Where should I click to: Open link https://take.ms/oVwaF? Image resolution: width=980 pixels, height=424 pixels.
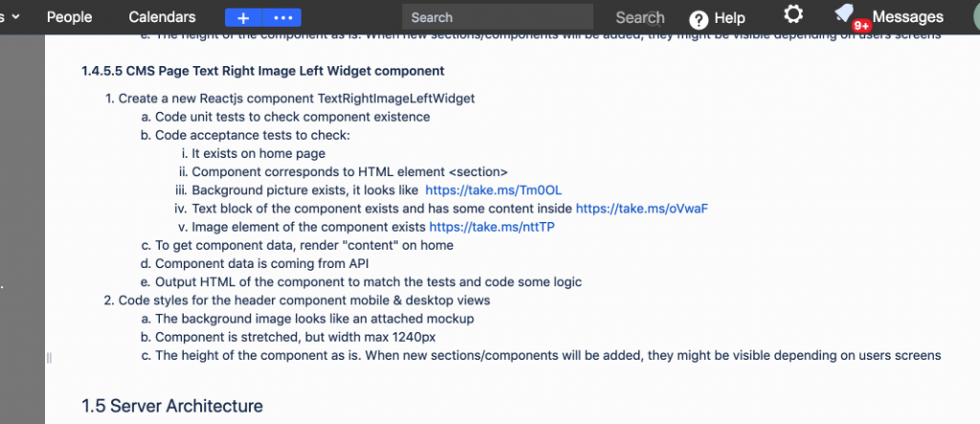coord(642,209)
